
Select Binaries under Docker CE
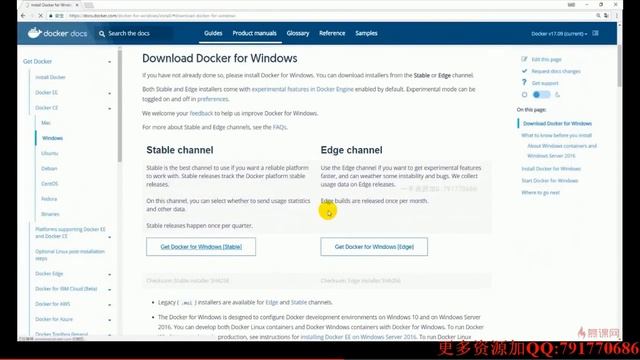coord(50,214)
